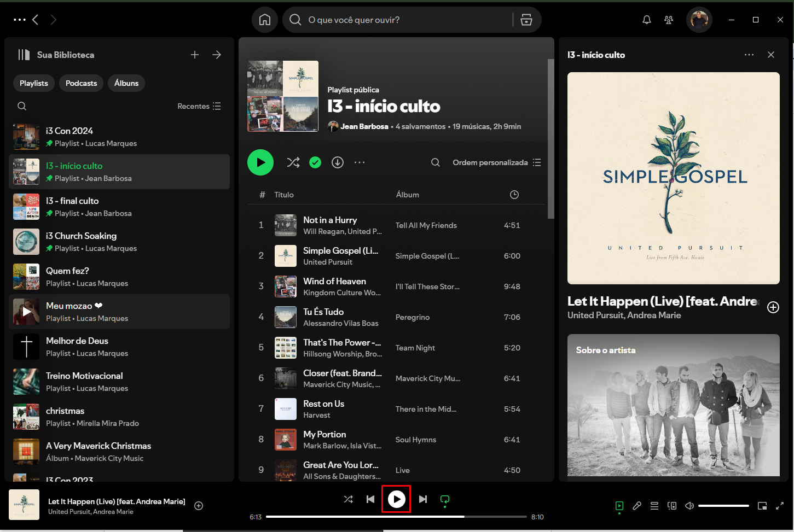
Task: Select track Tu És Tudo
Action: pyautogui.click(x=323, y=312)
